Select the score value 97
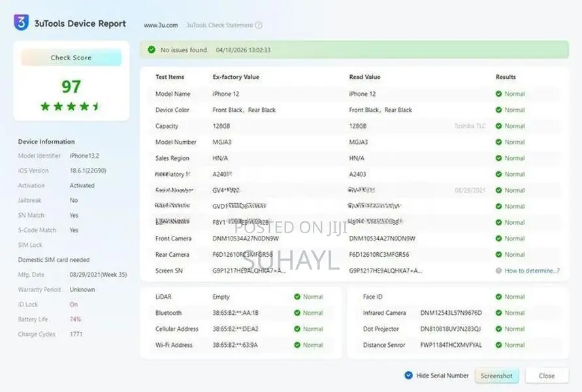 (x=71, y=86)
